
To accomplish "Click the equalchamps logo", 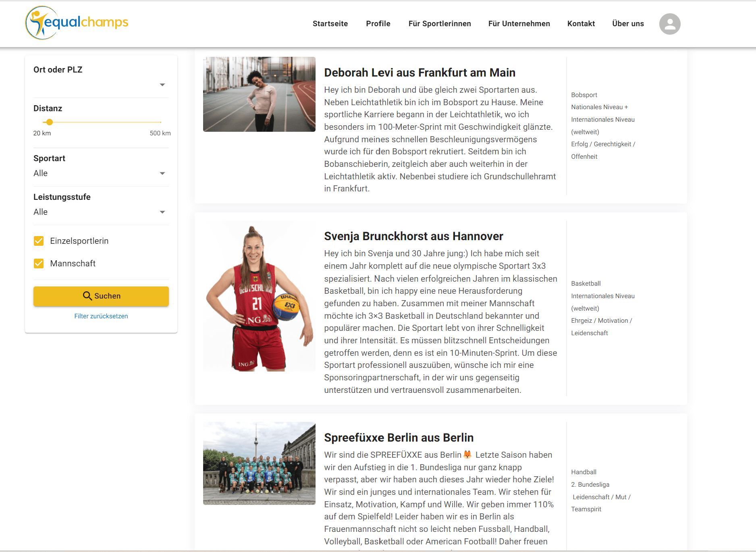I will 77,23.
